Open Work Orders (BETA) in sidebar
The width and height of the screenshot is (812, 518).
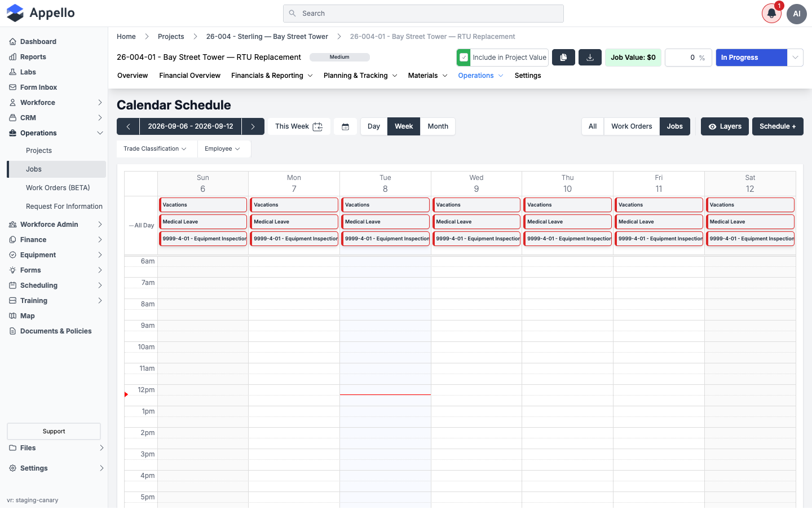pyautogui.click(x=58, y=188)
